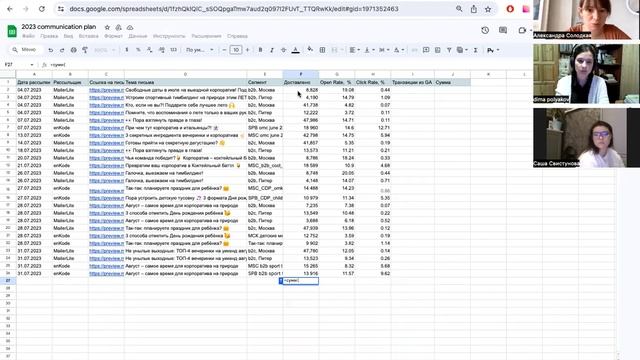Viewport: 640px width, 360px height.
Task: Select Alexandra Solodkaya's video thumbnail
Action: pyautogui.click(x=587, y=20)
